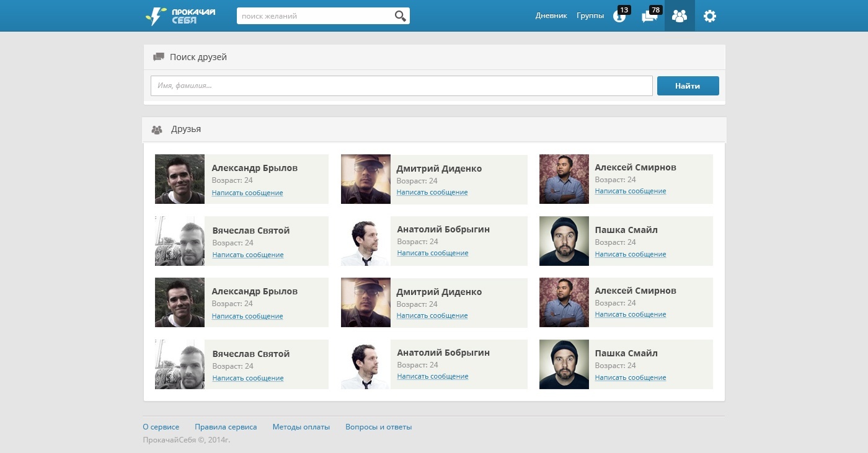The width and height of the screenshot is (868, 453).
Task: Click the Найти button
Action: point(688,86)
